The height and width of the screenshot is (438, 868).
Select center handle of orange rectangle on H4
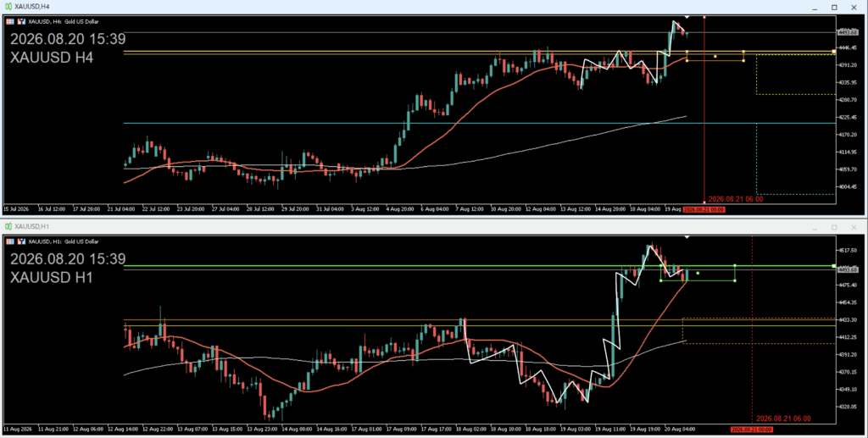715,56
